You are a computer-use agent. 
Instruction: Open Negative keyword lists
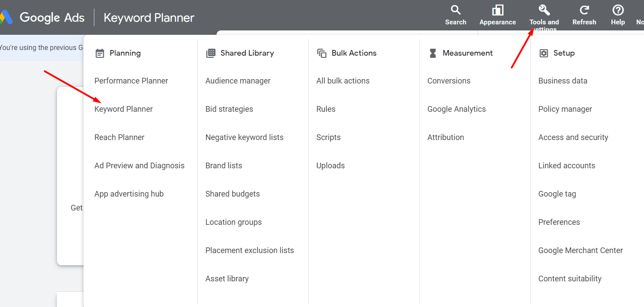244,137
